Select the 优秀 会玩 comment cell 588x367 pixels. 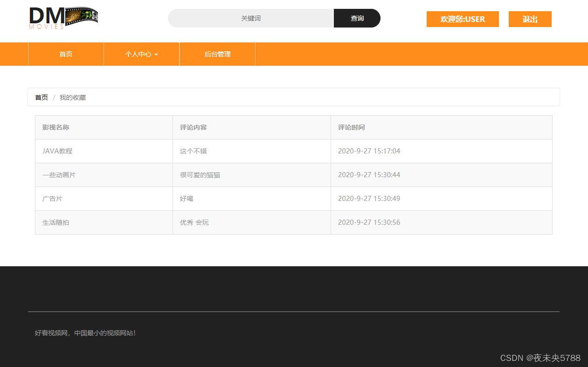click(252, 222)
